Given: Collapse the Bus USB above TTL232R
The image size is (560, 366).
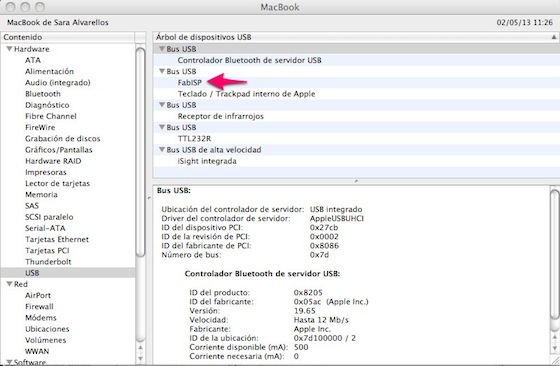Looking at the screenshot, I should click(162, 127).
